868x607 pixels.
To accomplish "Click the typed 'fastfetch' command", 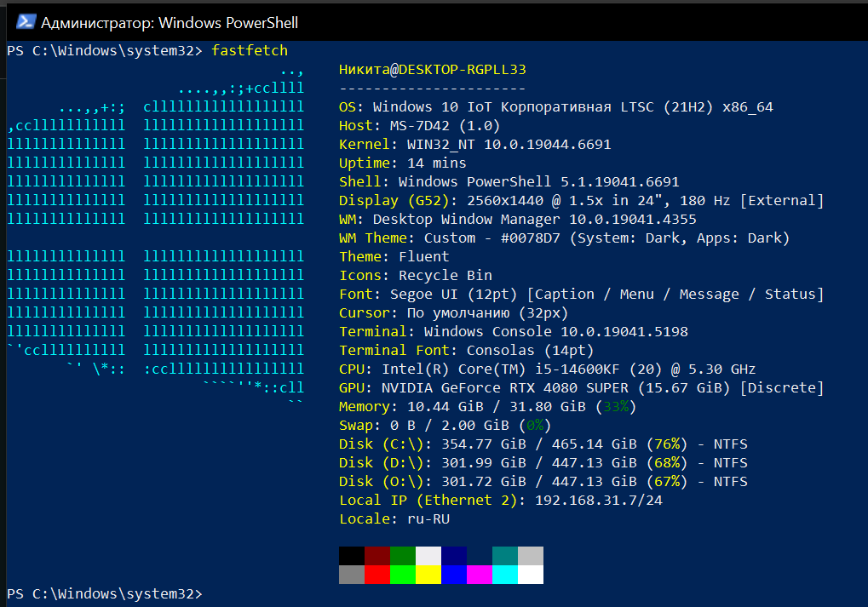I will point(250,50).
